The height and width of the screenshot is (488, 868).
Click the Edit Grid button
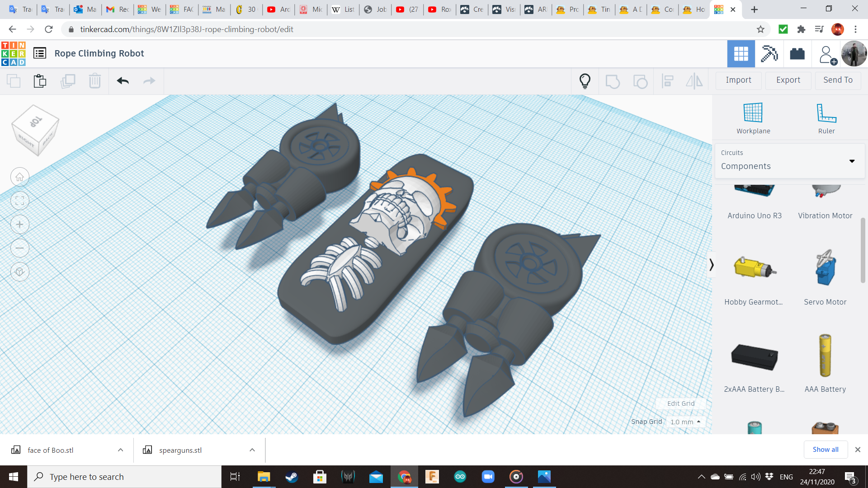(680, 404)
